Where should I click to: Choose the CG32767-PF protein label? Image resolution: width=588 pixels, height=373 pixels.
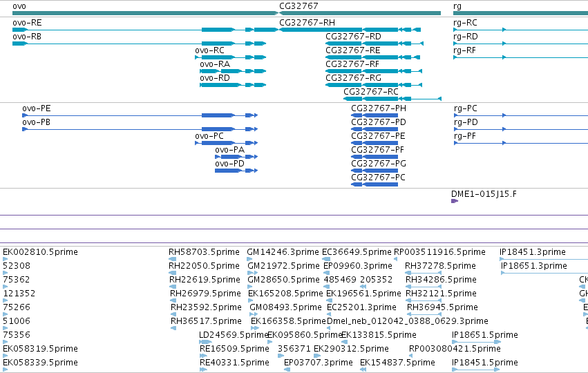click(378, 151)
